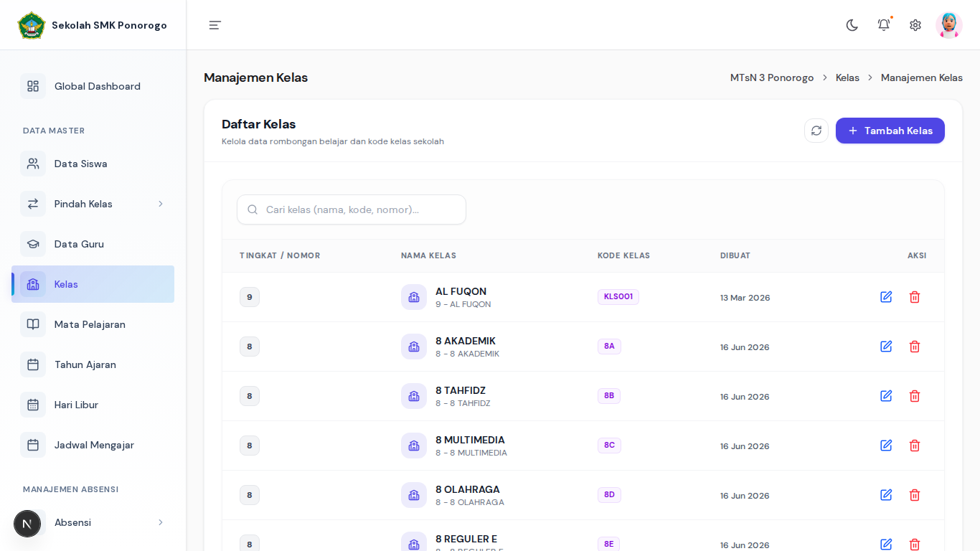Select Kelas in the sidebar

click(93, 284)
